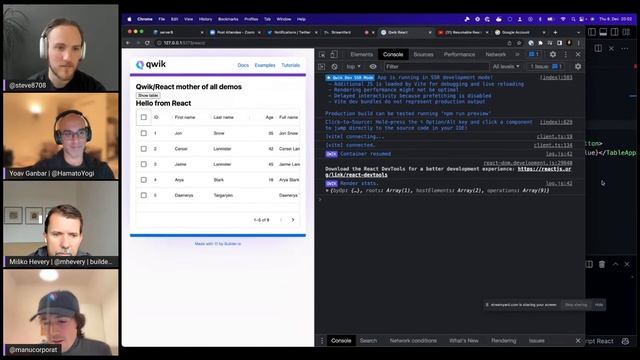The height and width of the screenshot is (360, 640).
Task: Click Stop sharing in the screen-share bar
Action: click(x=576, y=305)
